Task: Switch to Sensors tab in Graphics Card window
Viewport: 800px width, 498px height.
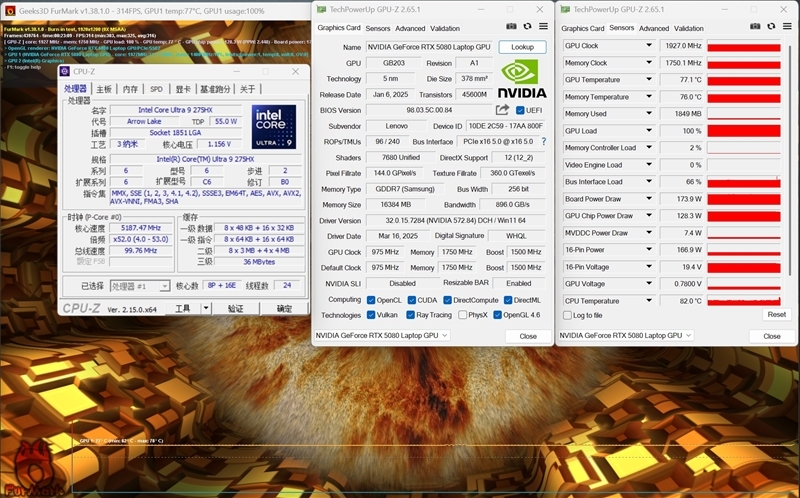Action: click(x=378, y=29)
